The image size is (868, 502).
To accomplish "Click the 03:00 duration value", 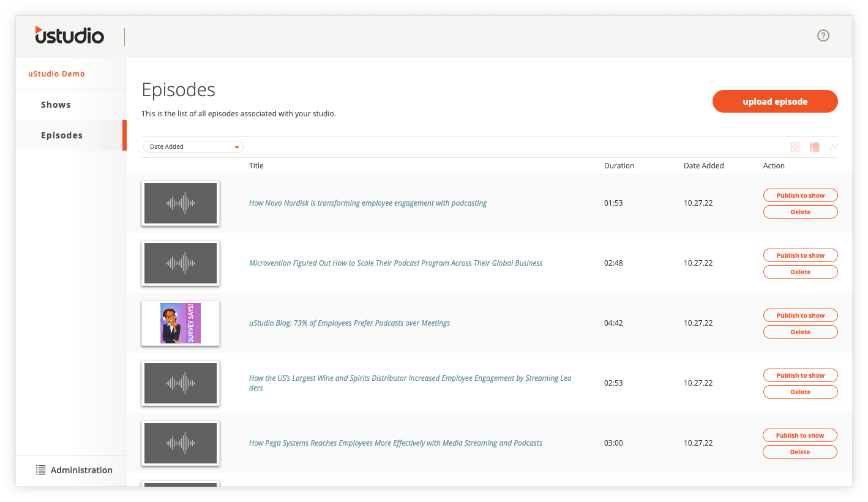I will (x=613, y=443).
